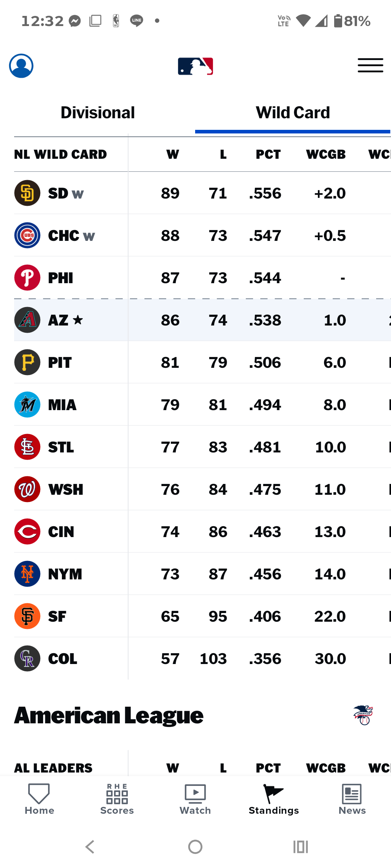This screenshot has width=391, height=868.
Task: Open the hamburger menu
Action: 370,66
